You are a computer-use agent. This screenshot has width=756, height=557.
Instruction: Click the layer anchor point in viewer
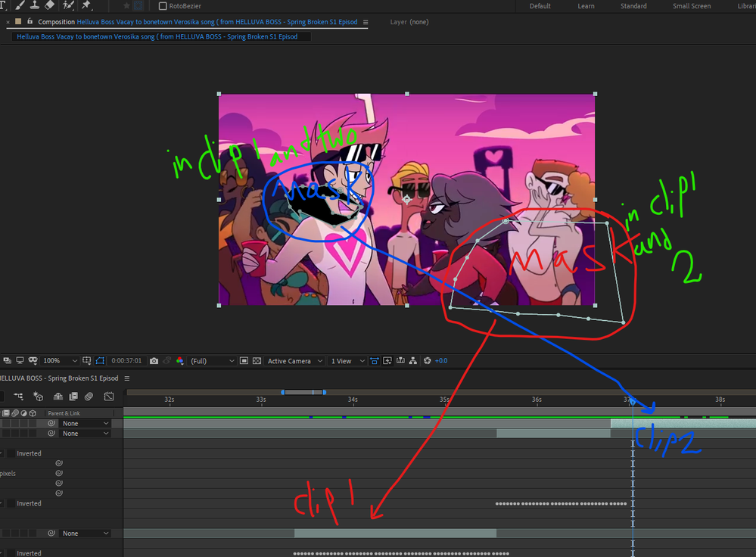tap(407, 199)
